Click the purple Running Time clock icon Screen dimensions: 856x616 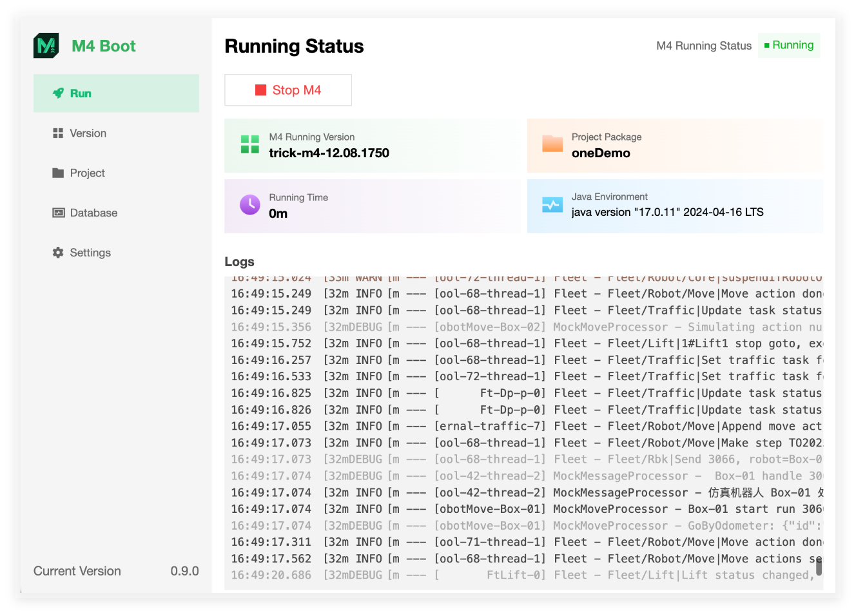[249, 205]
